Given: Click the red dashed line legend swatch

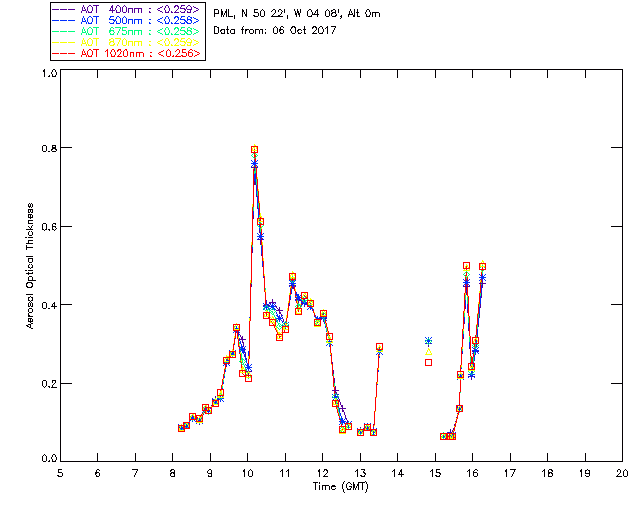Looking at the screenshot, I should click(64, 53).
